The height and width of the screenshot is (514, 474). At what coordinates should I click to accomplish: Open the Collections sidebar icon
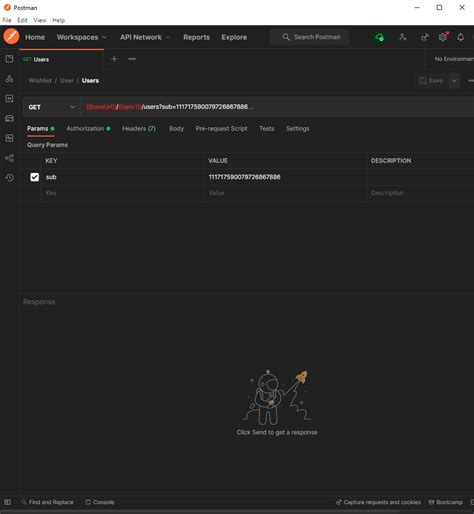pyautogui.click(x=9, y=59)
